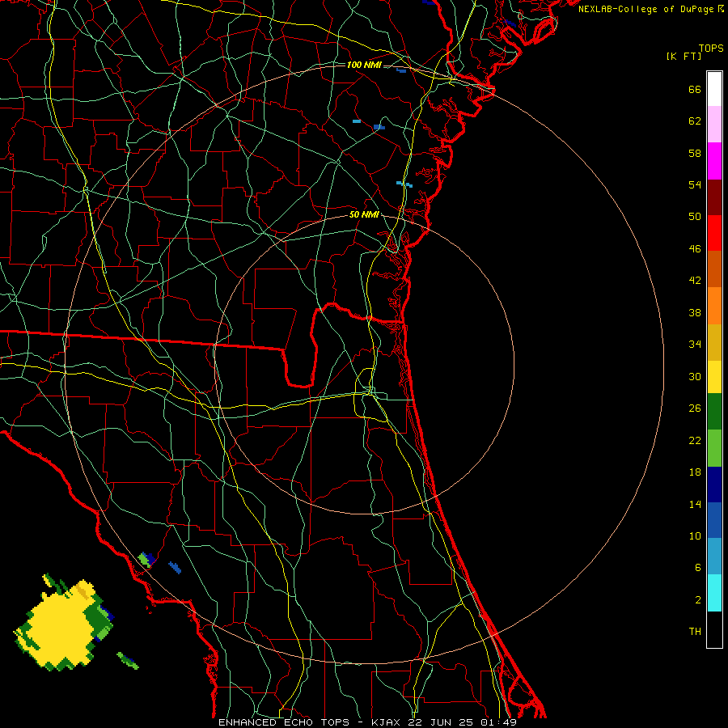Viewport: 728px width, 728px height.
Task: Click the light green legend band
Action: point(714,448)
